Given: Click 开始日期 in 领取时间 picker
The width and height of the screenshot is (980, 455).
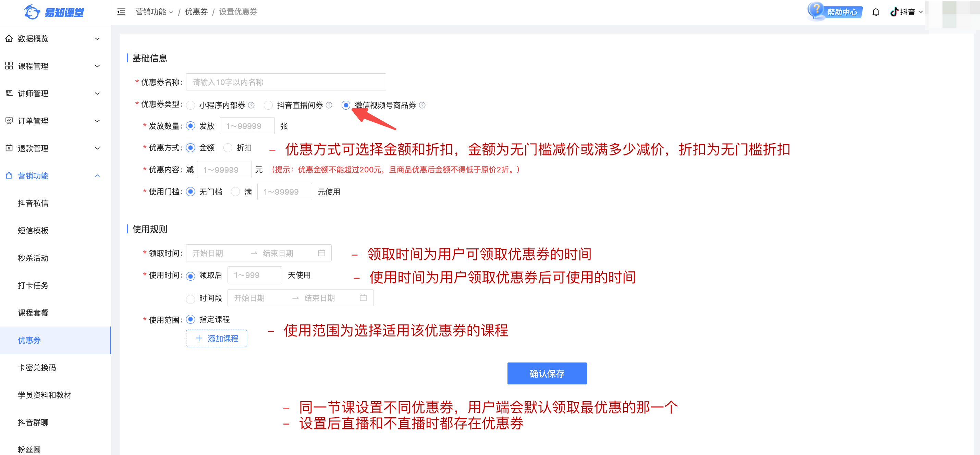Looking at the screenshot, I should click(x=208, y=253).
